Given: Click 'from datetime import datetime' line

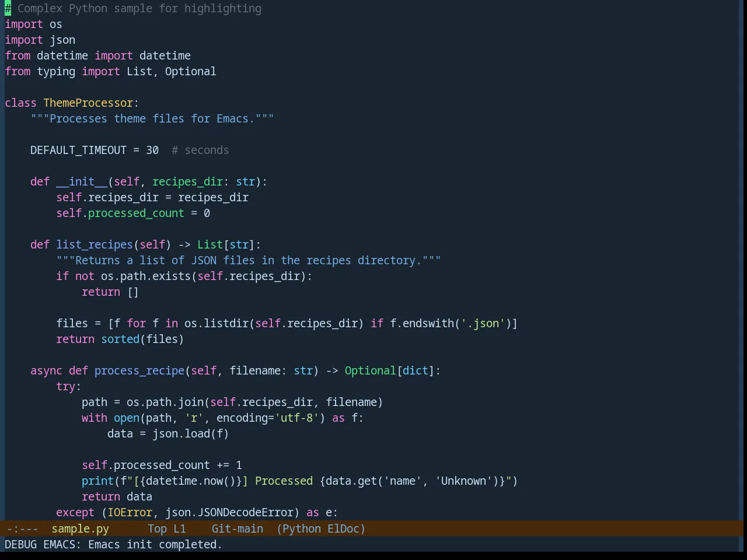Looking at the screenshot, I should click(97, 55).
